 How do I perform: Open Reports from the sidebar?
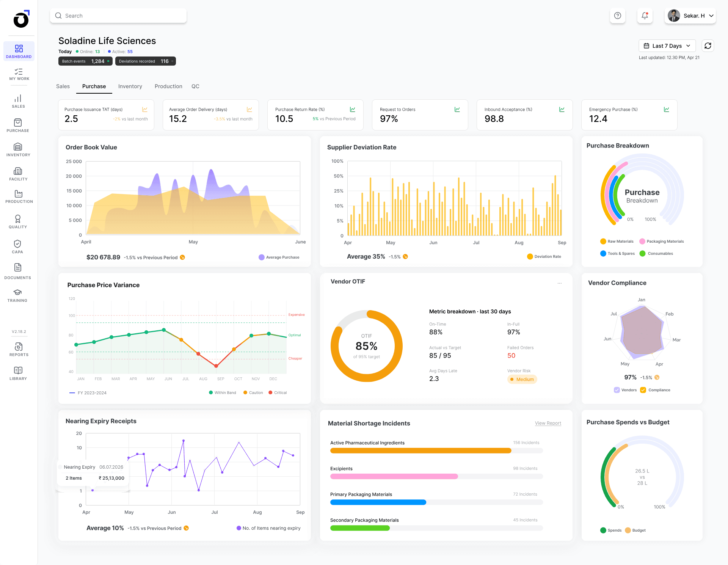19,350
